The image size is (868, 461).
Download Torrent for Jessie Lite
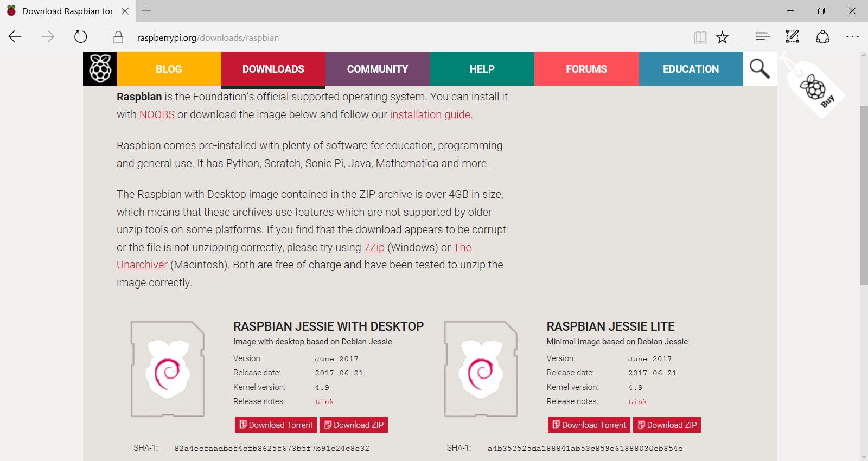click(589, 425)
